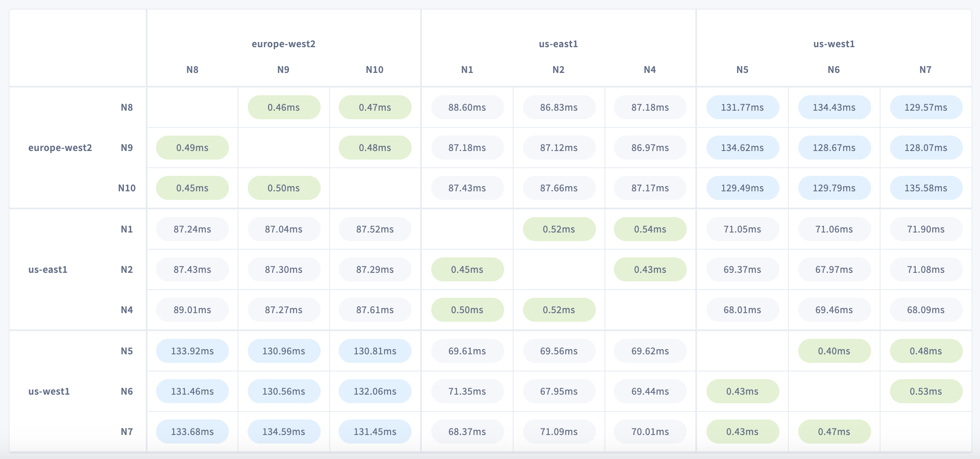Click the 0.40ms latency pill
Image resolution: width=980 pixels, height=459 pixels.
tap(834, 351)
